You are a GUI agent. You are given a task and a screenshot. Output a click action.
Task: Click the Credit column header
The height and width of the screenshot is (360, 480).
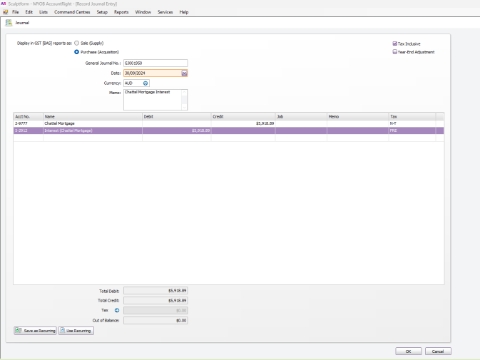[x=243, y=116]
